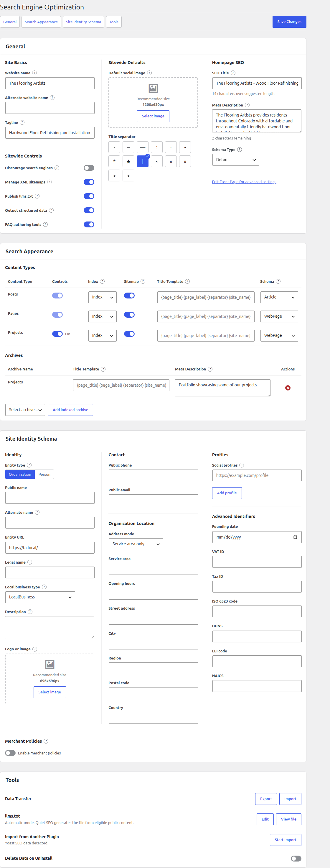
Task: Open Edit Front Page for advanced settings link
Action: [x=244, y=182]
